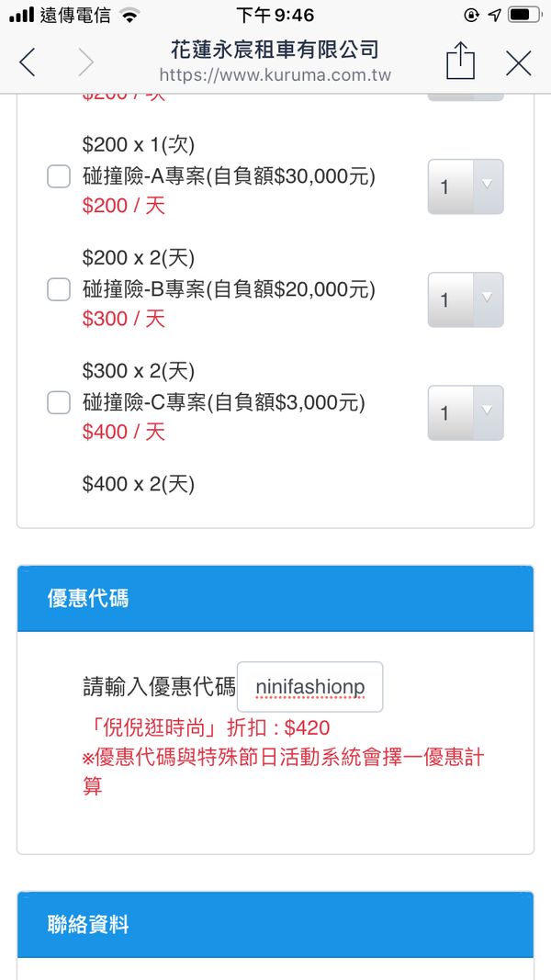
Task: Tick the 碰撞險-C專案 checkbox
Action: 59,402
